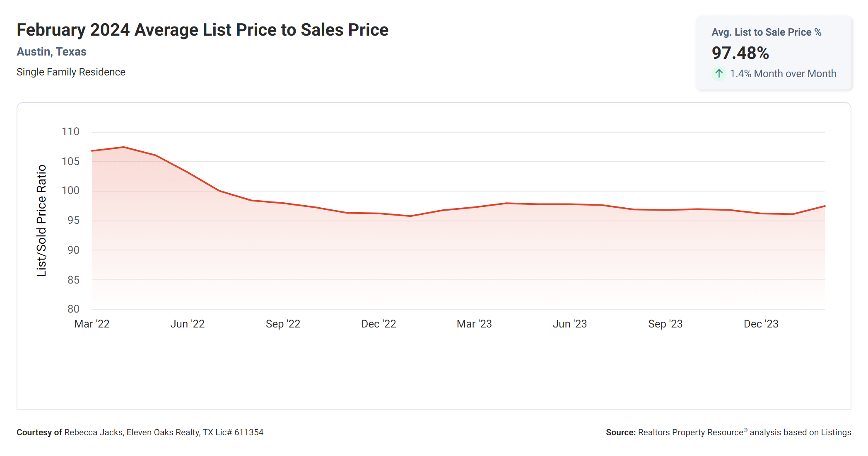Image resolution: width=868 pixels, height=456 pixels.
Task: Click the "1.4% Month over Month" text
Action: [783, 74]
